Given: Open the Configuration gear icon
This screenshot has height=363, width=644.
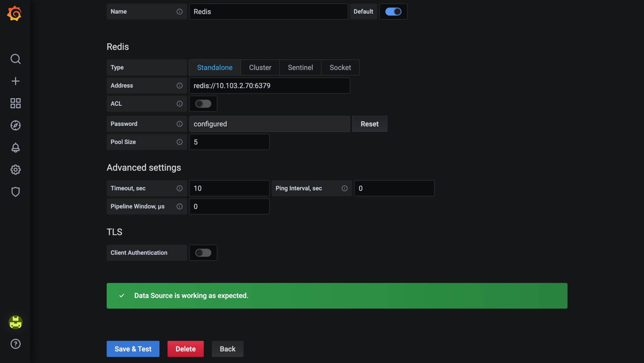Looking at the screenshot, I should [x=15, y=170].
